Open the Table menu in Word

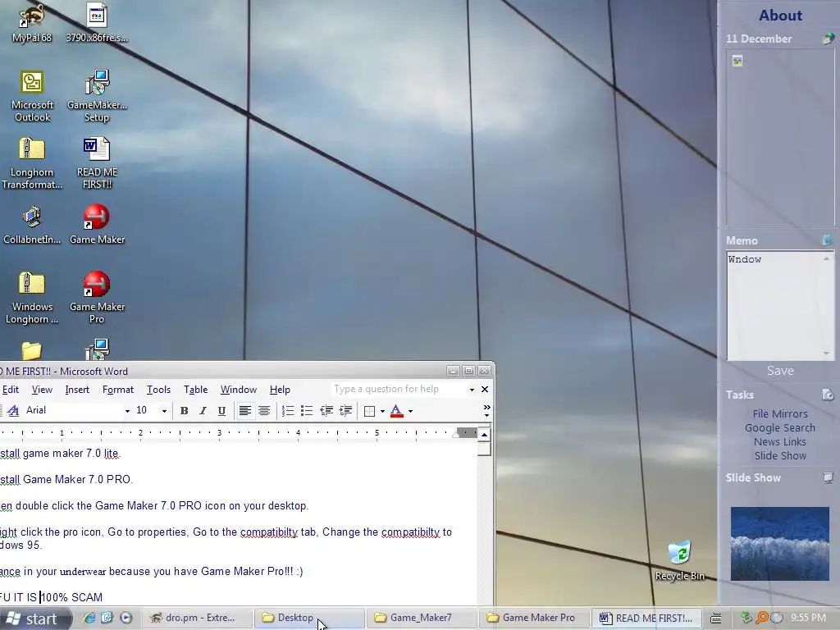pos(195,390)
